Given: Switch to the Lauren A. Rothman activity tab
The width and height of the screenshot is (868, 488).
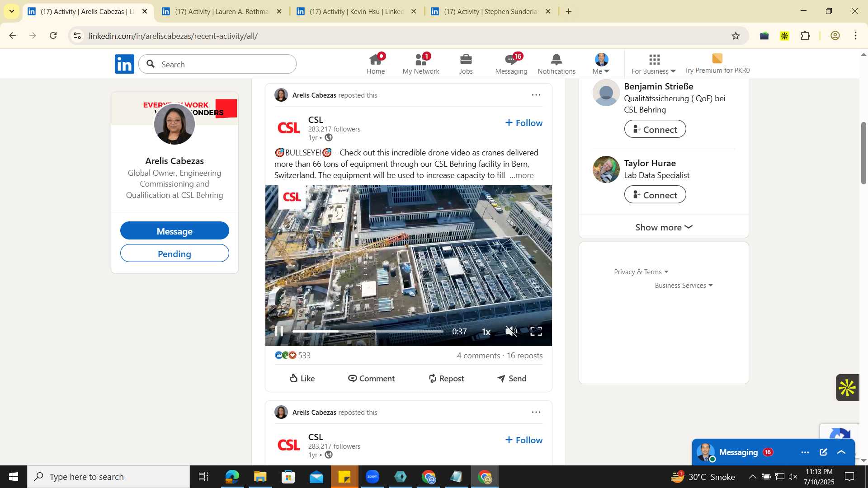Looking at the screenshot, I should pyautogui.click(x=222, y=11).
